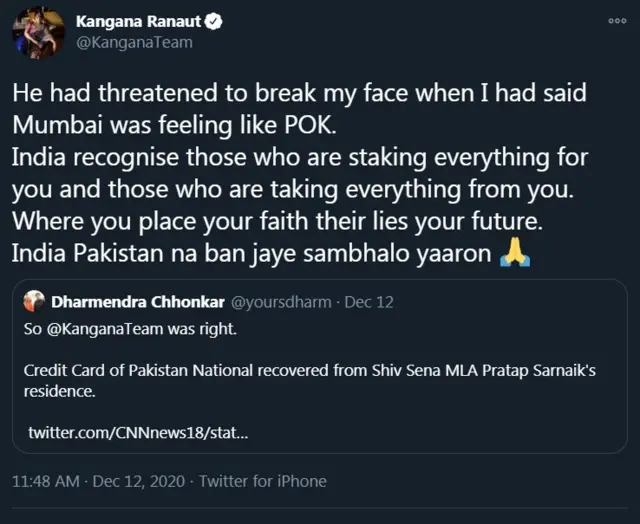Click the folded hands emoji
This screenshot has width=640, height=524.
[514, 255]
